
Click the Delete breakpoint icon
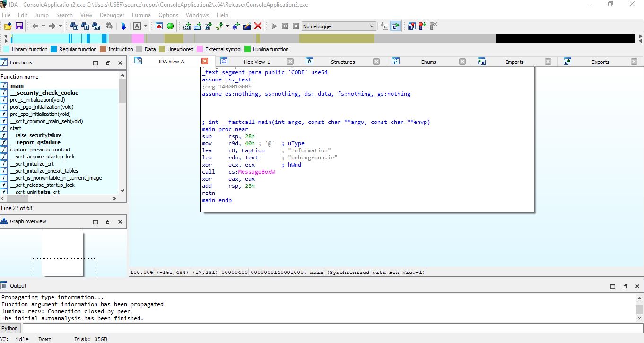click(x=434, y=26)
